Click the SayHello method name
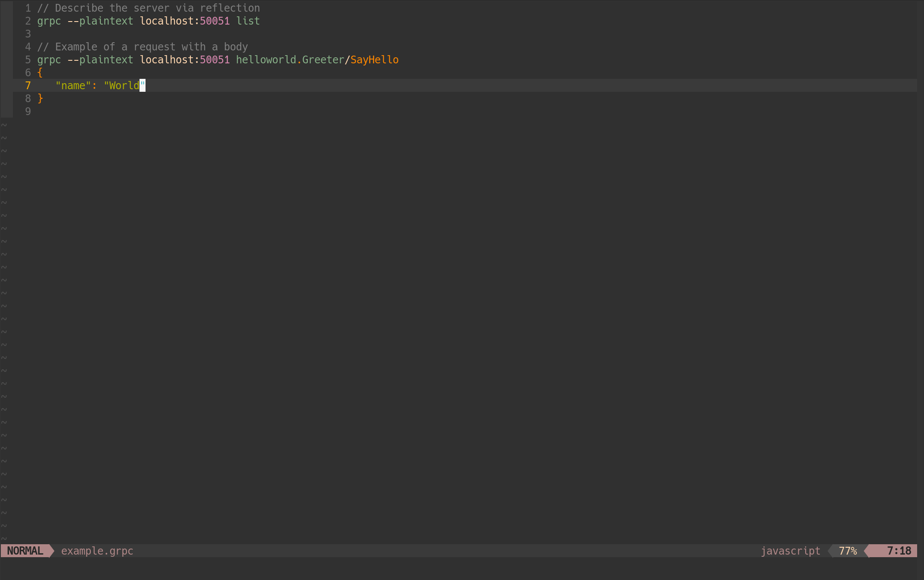924x580 pixels. pyautogui.click(x=374, y=60)
